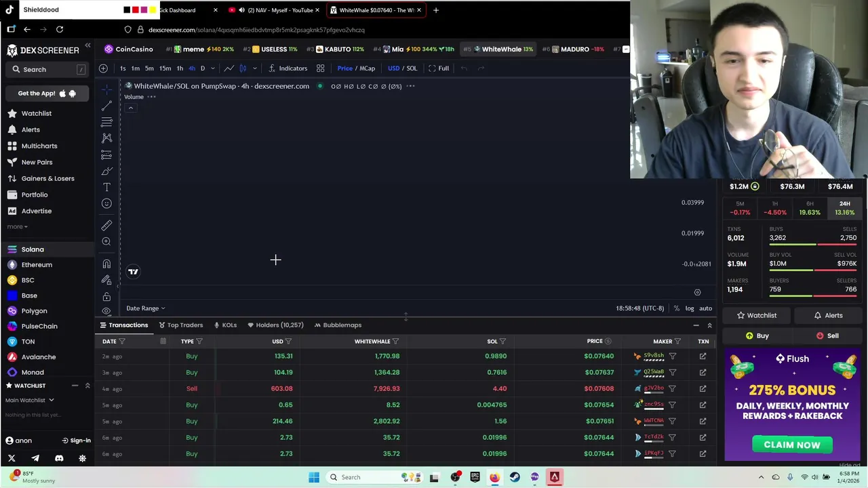Open the chart layout grid selector
This screenshot has width=868, height=488.
tap(320, 68)
